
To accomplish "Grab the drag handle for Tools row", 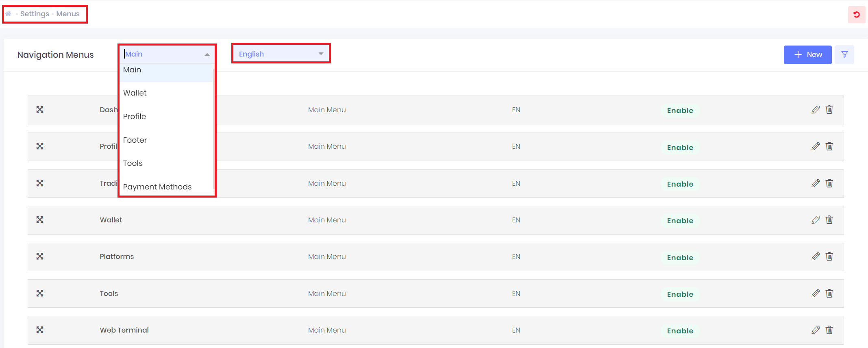I will point(40,293).
